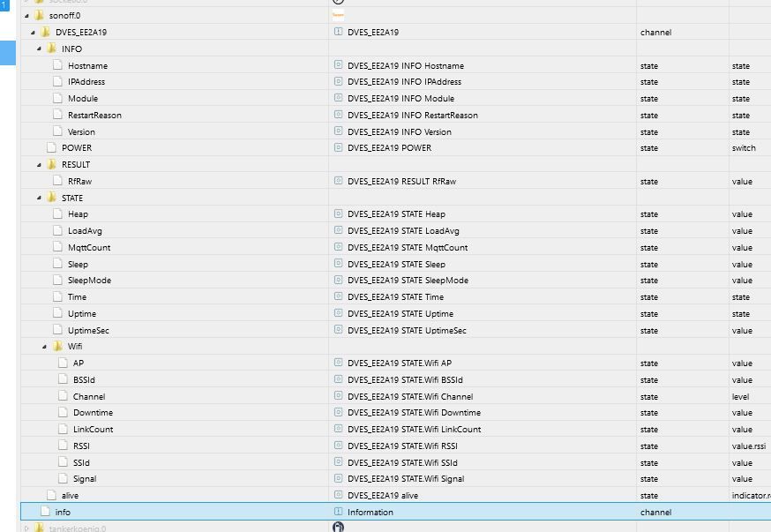Click the 'value.rssi' role text
The height and width of the screenshot is (532, 771).
pyautogui.click(x=749, y=446)
